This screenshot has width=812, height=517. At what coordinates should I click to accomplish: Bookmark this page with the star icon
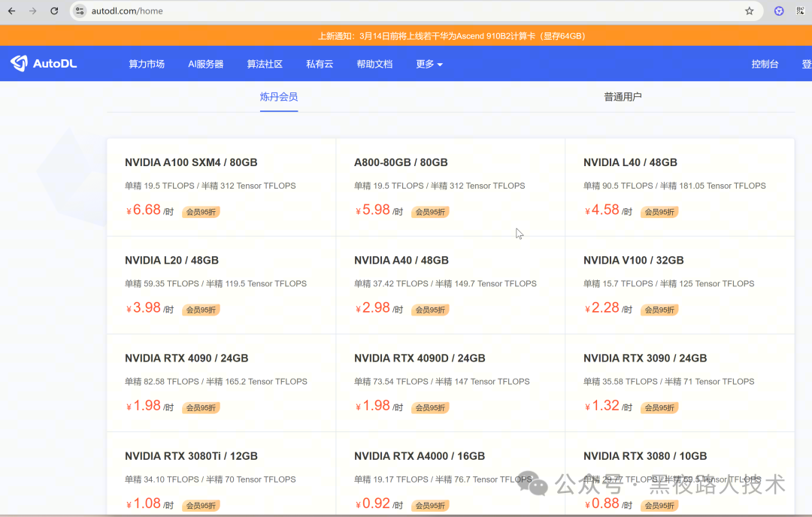(x=749, y=11)
